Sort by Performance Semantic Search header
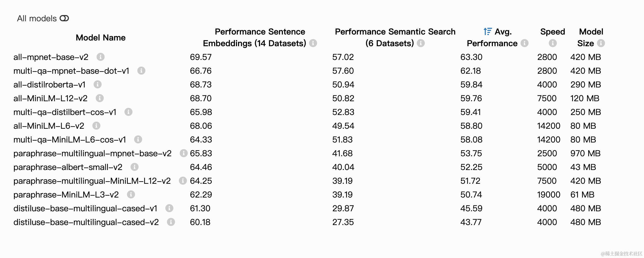Image resolution: width=644 pixels, height=258 pixels. (x=395, y=32)
